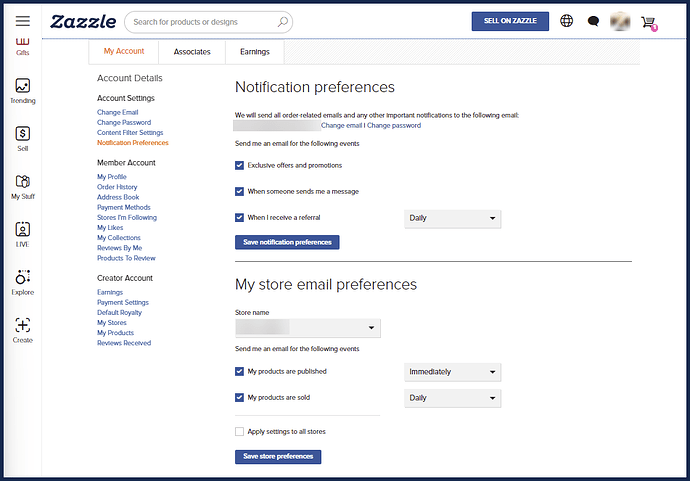
Task: Click the inline Change password link
Action: [394, 125]
